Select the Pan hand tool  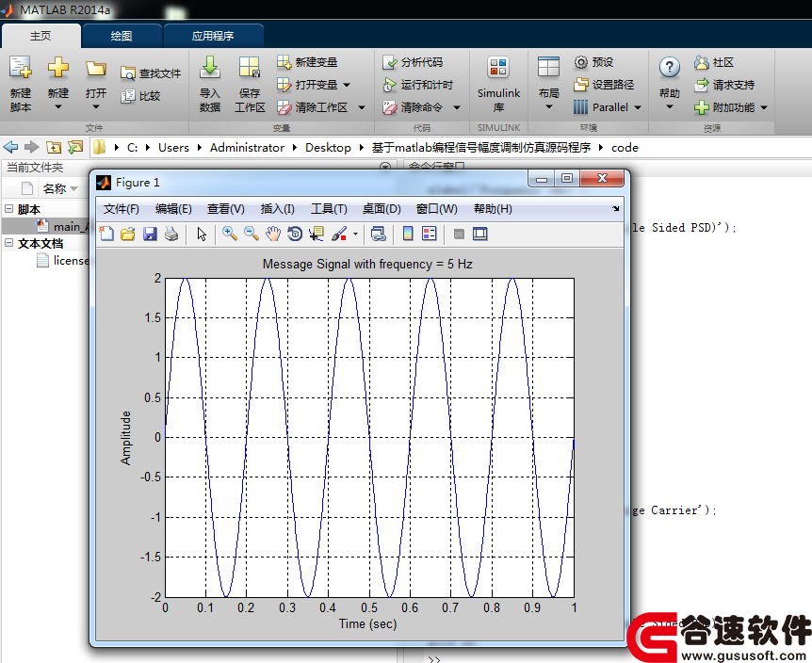coord(273,234)
